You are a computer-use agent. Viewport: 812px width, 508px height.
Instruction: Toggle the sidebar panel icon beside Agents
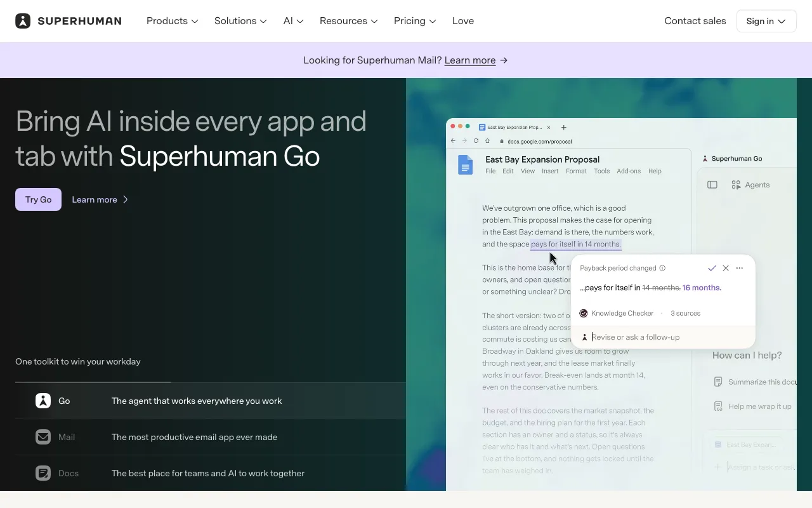(712, 185)
